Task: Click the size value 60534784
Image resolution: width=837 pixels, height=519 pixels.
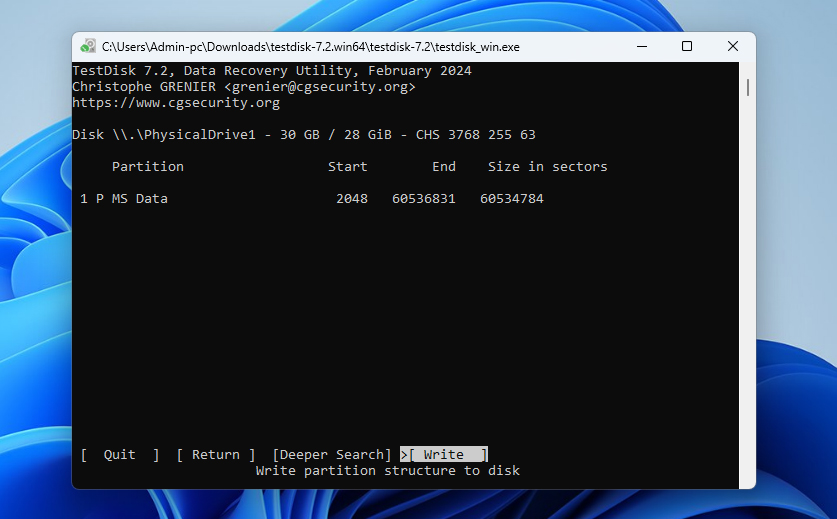Action: click(512, 199)
